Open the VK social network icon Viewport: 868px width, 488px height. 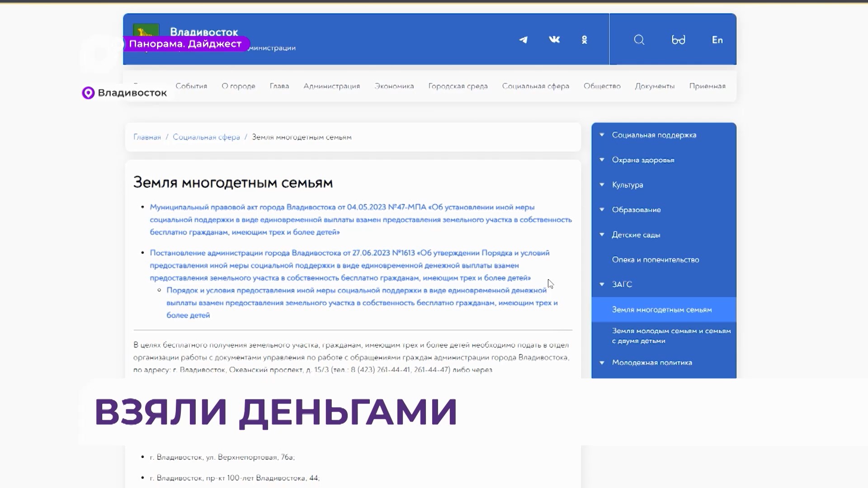click(554, 40)
